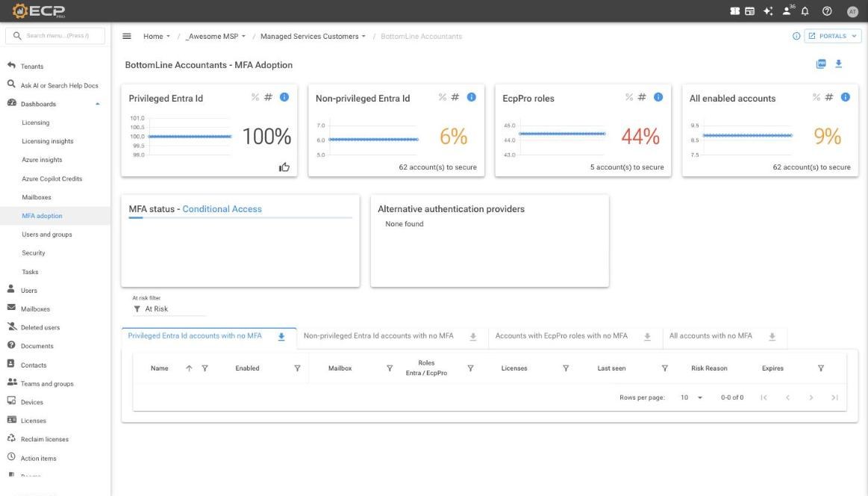Filter the Roles Entra / EcpPro column
This screenshot has height=496, width=868.
click(x=470, y=368)
